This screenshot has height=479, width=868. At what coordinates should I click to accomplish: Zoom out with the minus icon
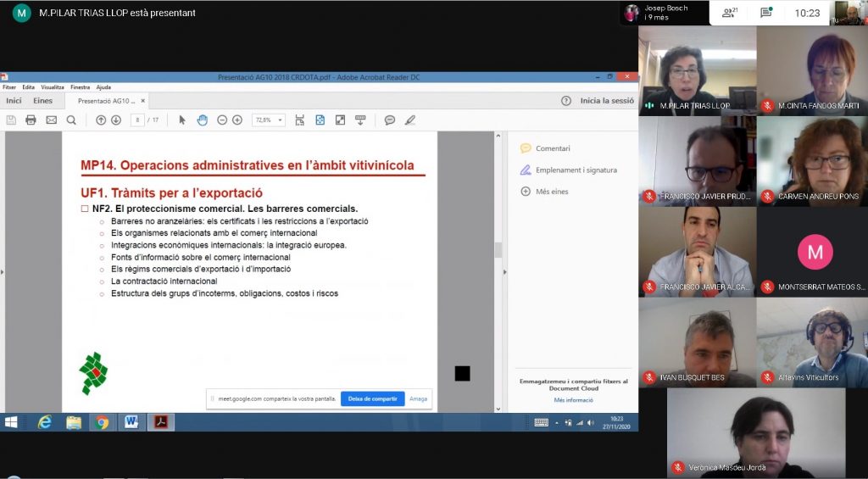(x=222, y=120)
